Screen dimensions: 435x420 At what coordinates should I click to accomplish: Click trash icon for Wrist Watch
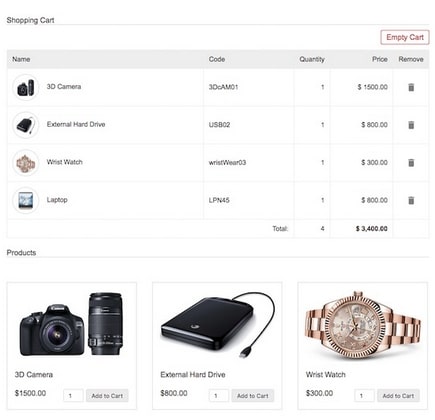click(x=411, y=162)
